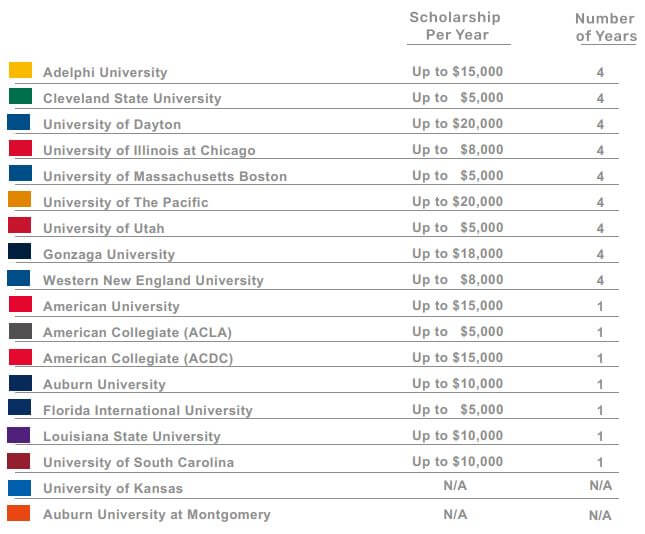Click University of Illinois at Chicago
Screen dimensions: 645x534
(149, 150)
